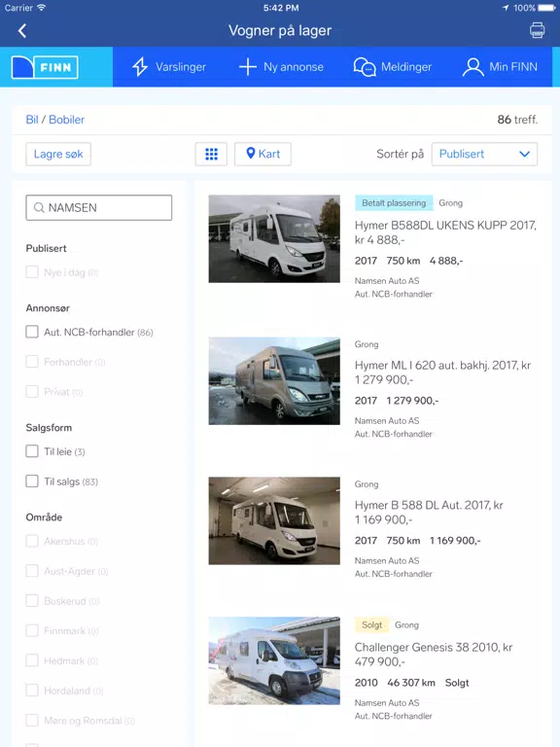Go back with the left chevron
This screenshot has width=560, height=747.
pyautogui.click(x=22, y=31)
